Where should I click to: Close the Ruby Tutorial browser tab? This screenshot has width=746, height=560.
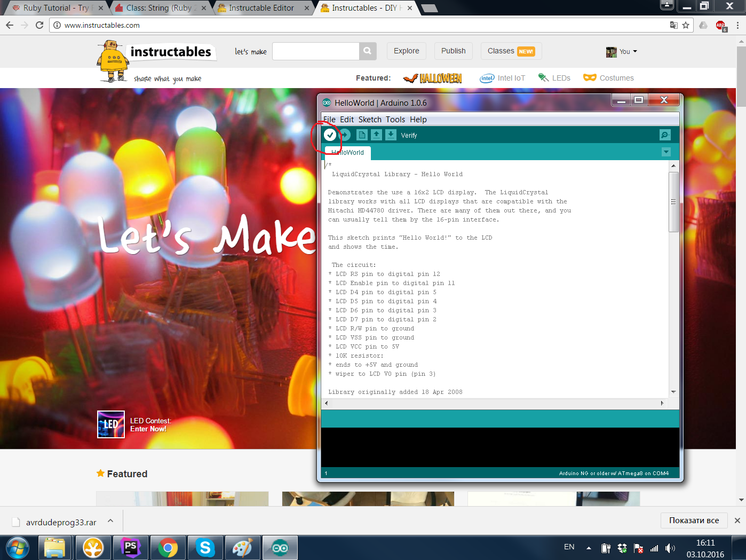click(101, 8)
